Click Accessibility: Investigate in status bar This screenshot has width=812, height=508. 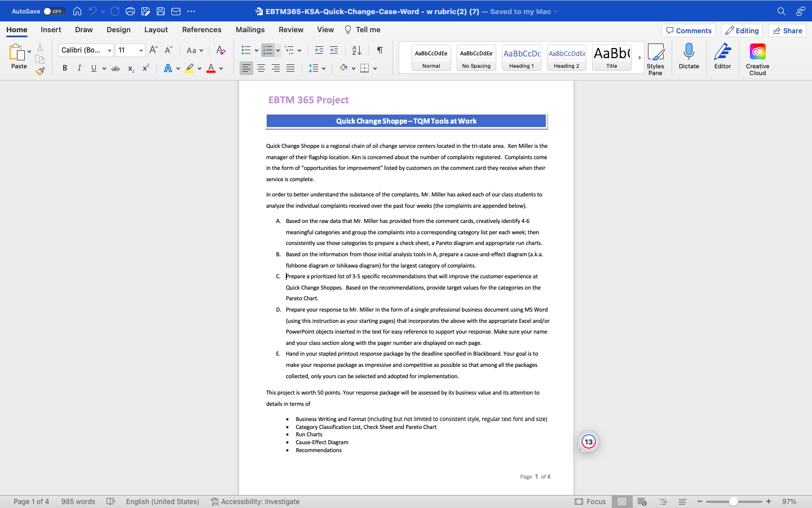click(255, 501)
